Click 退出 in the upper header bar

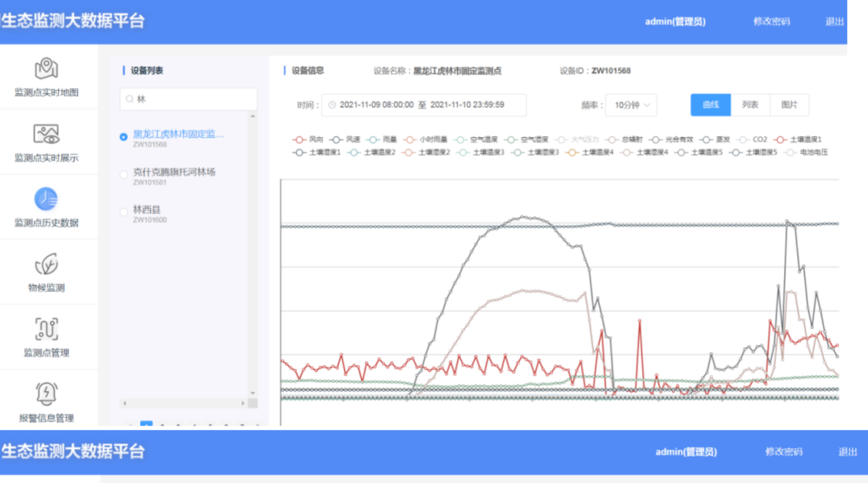835,22
